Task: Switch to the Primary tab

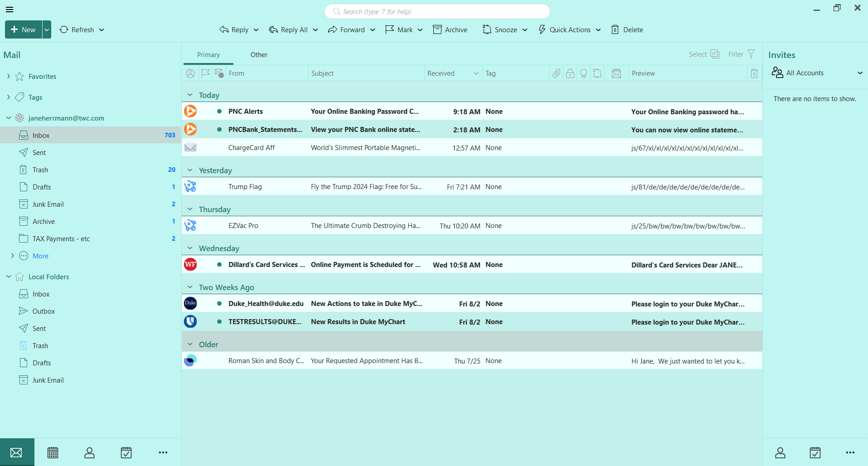Action: point(209,55)
